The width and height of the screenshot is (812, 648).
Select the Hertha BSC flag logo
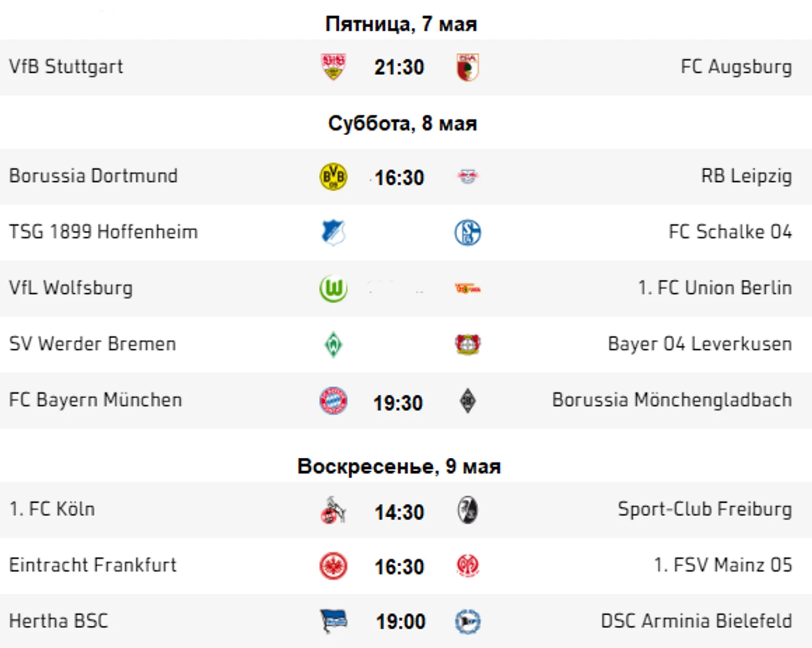[x=333, y=621]
